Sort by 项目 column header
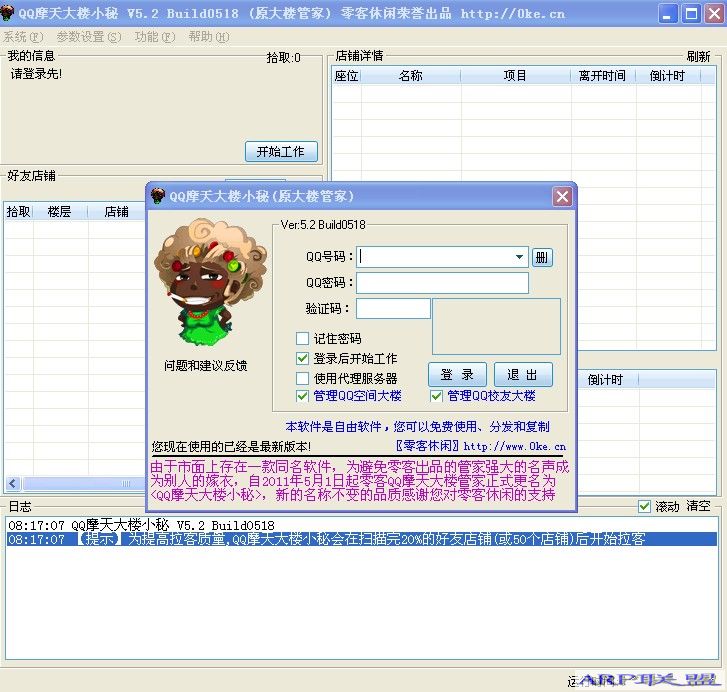The width and height of the screenshot is (727, 692). (x=516, y=76)
